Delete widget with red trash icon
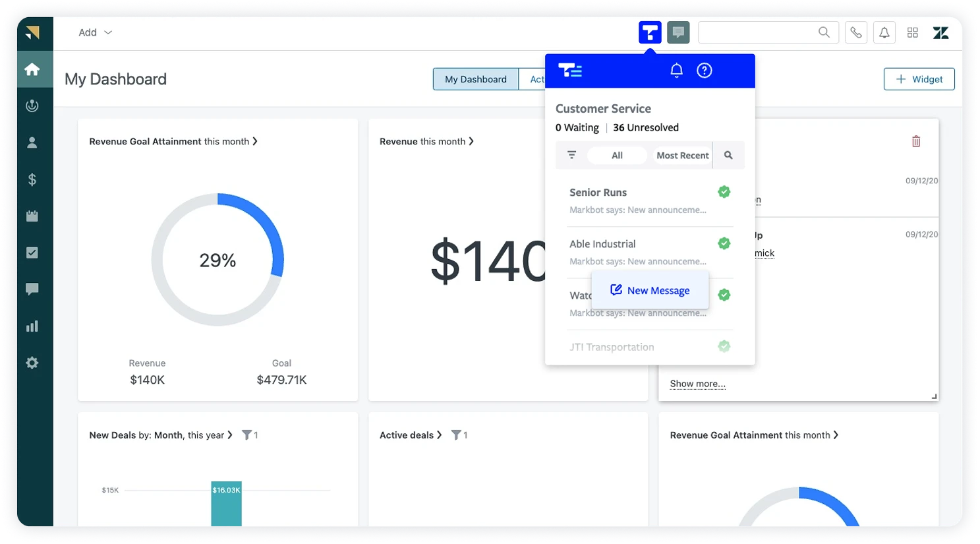This screenshot has height=544, width=980. [x=916, y=141]
